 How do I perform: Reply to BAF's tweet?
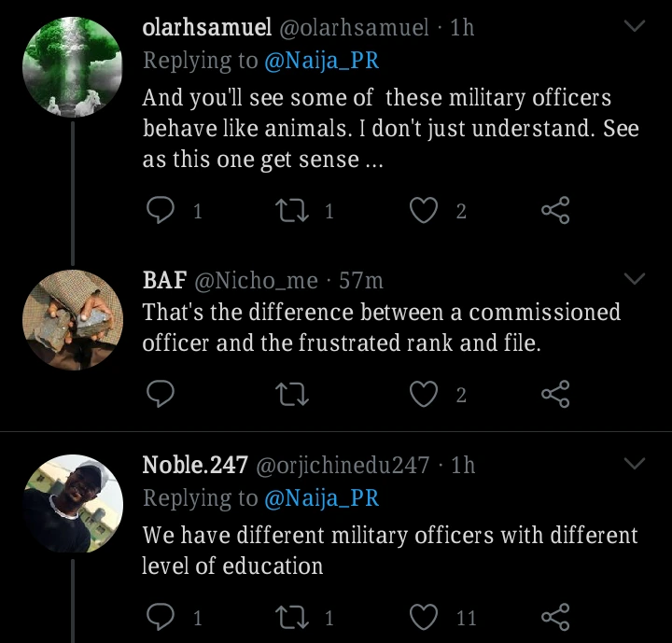click(x=161, y=395)
